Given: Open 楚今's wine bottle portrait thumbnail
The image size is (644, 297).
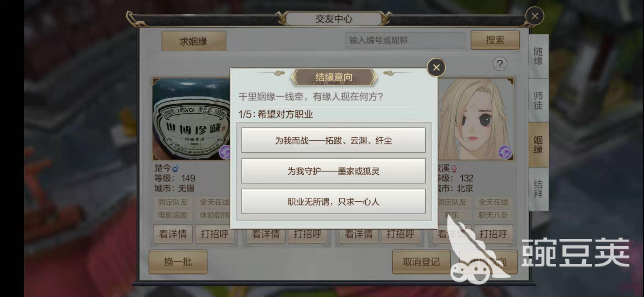Looking at the screenshot, I should tap(191, 119).
